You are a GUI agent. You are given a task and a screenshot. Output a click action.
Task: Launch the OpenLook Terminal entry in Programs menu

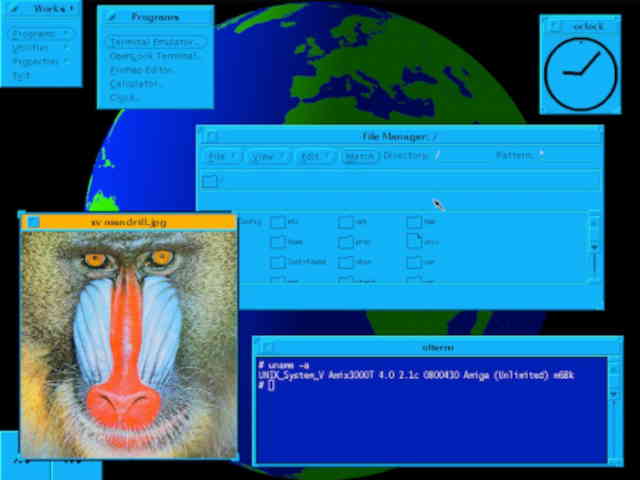click(x=154, y=56)
